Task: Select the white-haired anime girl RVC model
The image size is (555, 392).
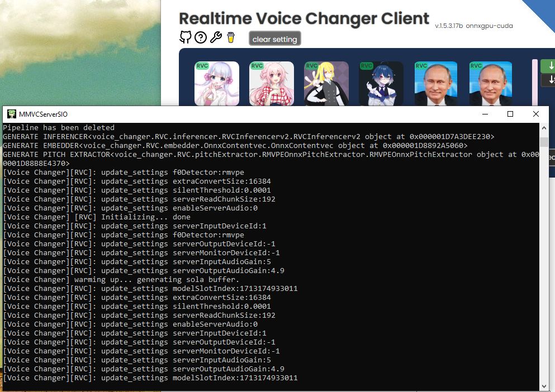Action: 217,84
